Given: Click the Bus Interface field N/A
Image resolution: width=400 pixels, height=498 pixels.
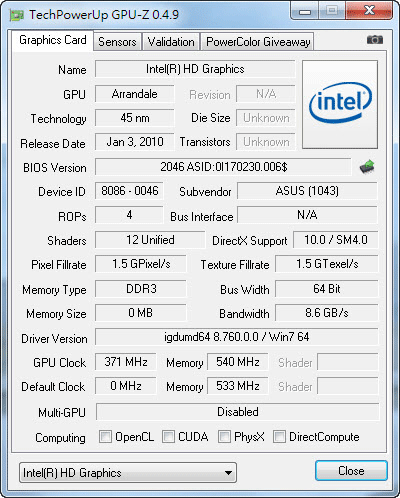Looking at the screenshot, I should 307,215.
